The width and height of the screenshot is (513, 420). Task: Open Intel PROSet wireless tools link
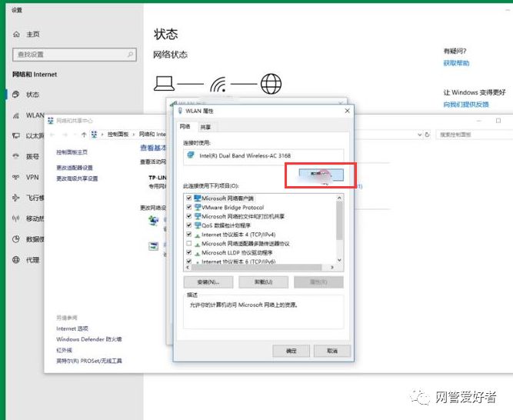89,361
